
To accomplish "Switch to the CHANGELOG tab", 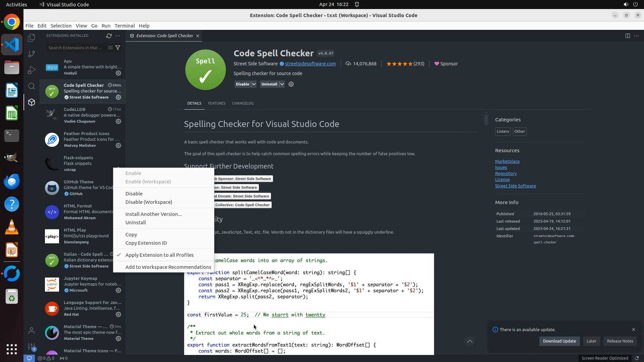I will [243, 103].
